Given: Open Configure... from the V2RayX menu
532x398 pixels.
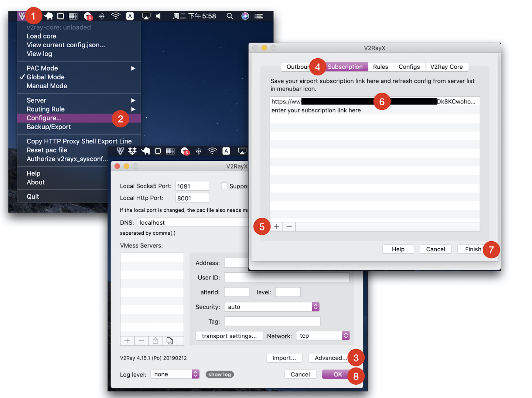Looking at the screenshot, I should pos(79,118).
